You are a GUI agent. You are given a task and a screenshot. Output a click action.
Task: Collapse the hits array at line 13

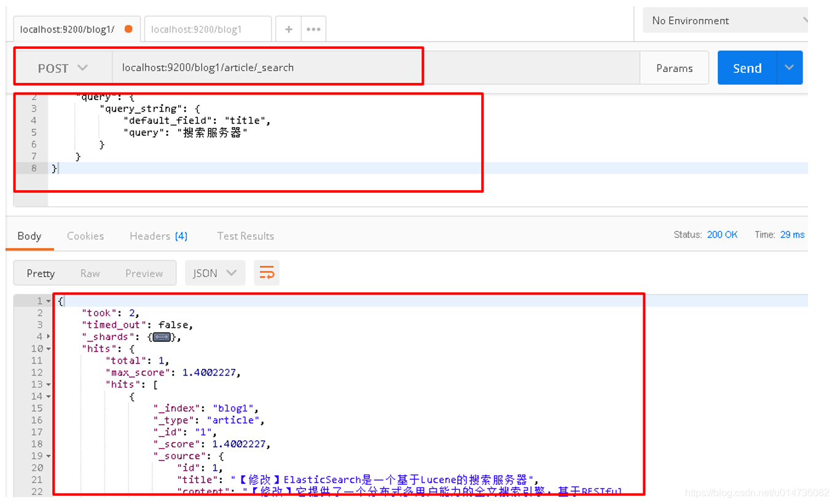[x=49, y=384]
